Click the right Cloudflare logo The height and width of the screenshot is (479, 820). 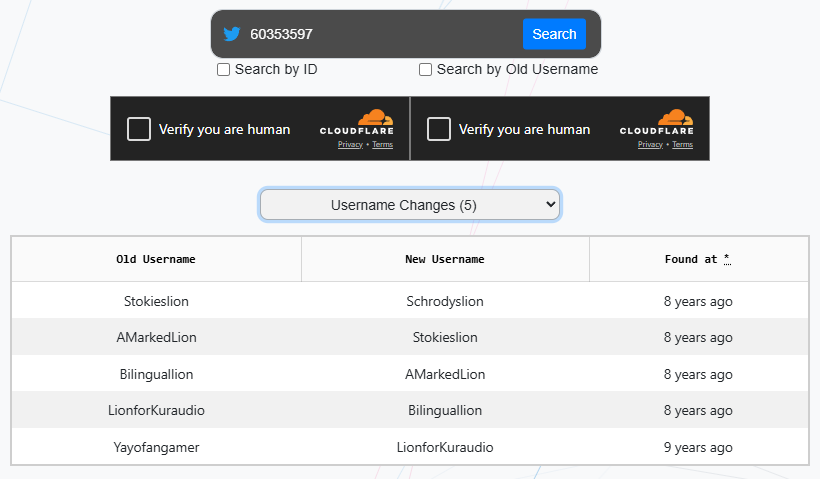point(657,122)
